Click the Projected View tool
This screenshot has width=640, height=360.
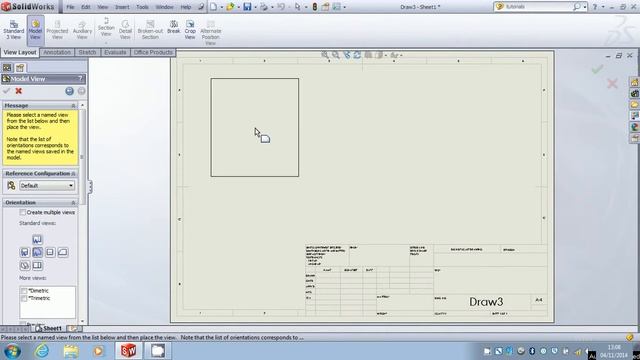57,30
